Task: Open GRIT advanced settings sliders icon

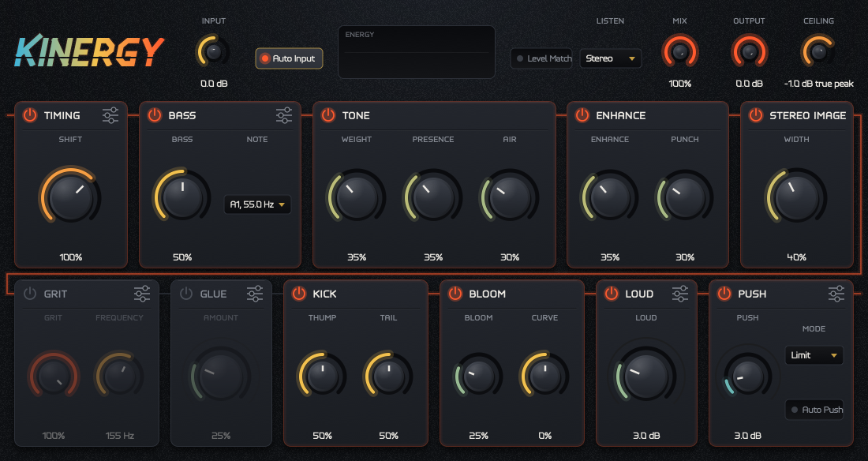Action: [x=142, y=294]
